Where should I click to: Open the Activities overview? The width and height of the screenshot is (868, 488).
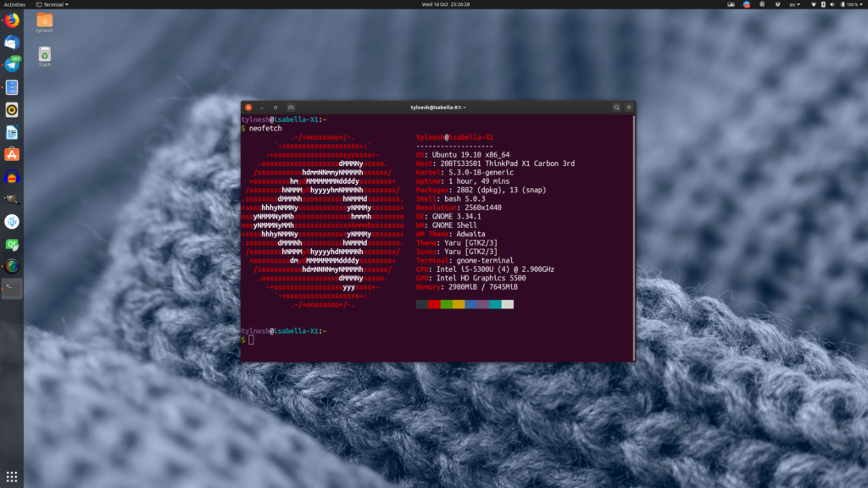[14, 4]
